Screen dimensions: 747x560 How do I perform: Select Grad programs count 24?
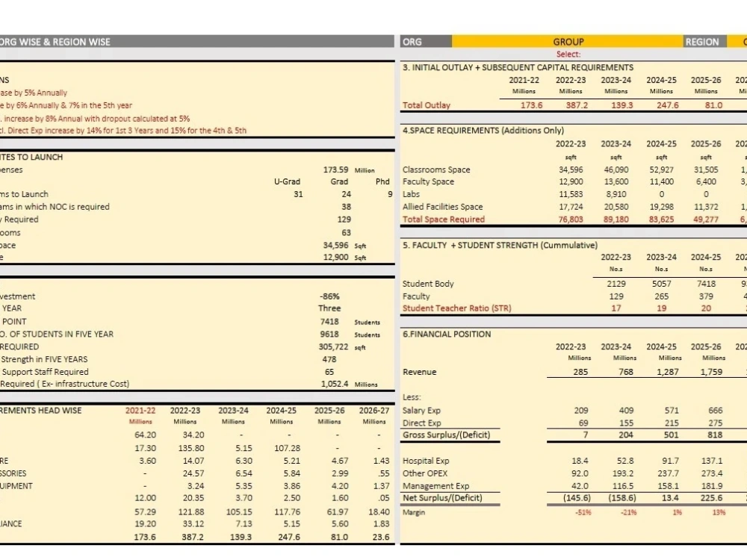347,194
